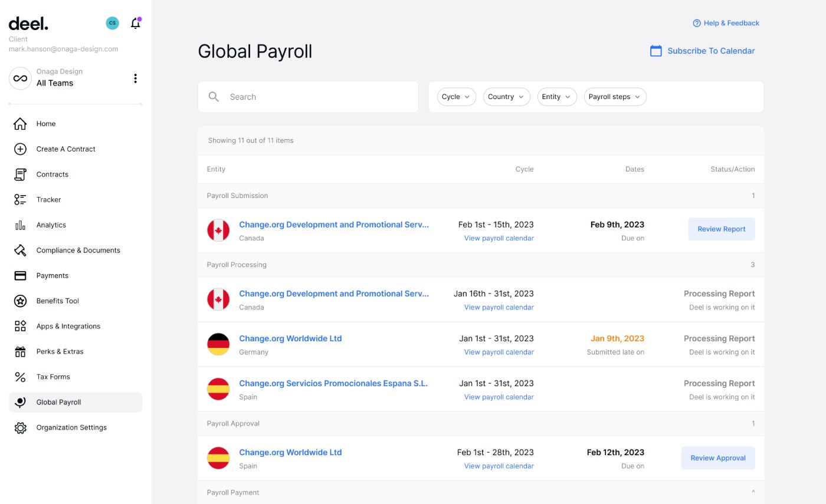Click the Organization Settings gear icon
The width and height of the screenshot is (826, 504).
coord(20,428)
